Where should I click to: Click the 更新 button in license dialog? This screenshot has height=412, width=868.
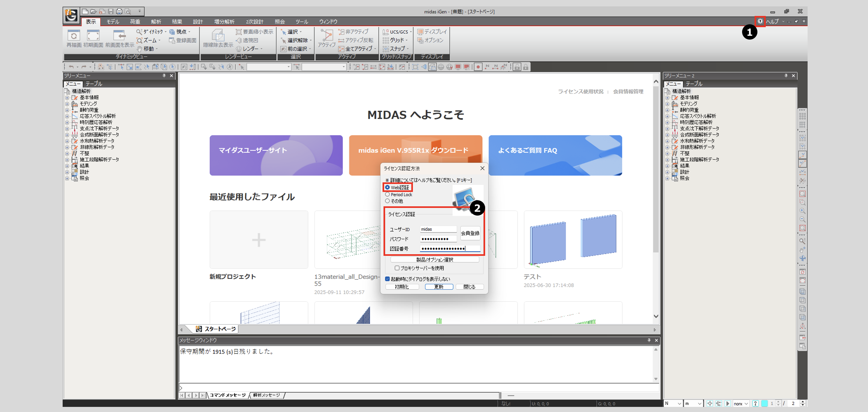click(x=439, y=287)
